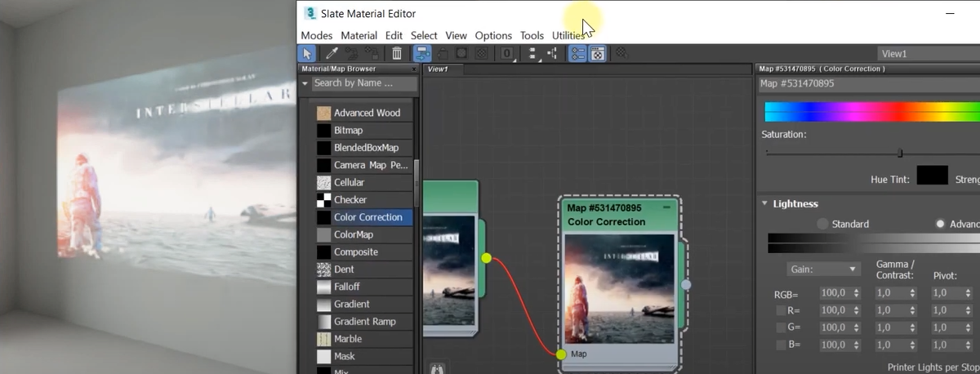The image size is (980, 374).
Task: Click the Advanced Wood map icon
Action: tap(324, 113)
